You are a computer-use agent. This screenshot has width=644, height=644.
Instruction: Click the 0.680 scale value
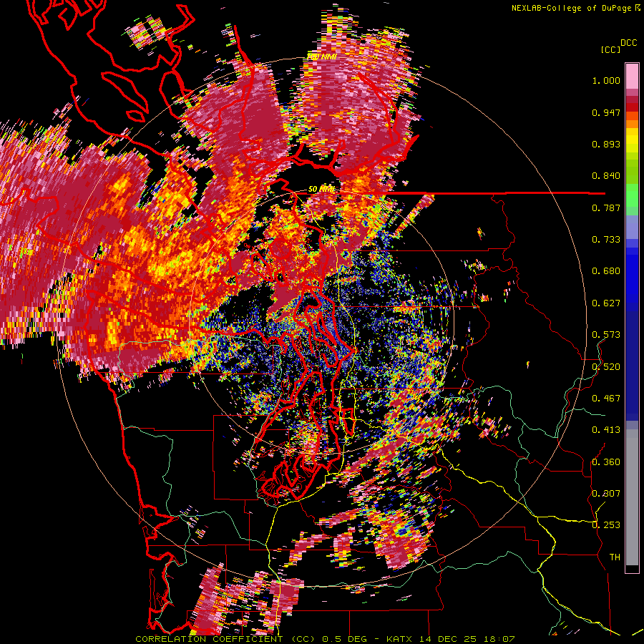[606, 271]
